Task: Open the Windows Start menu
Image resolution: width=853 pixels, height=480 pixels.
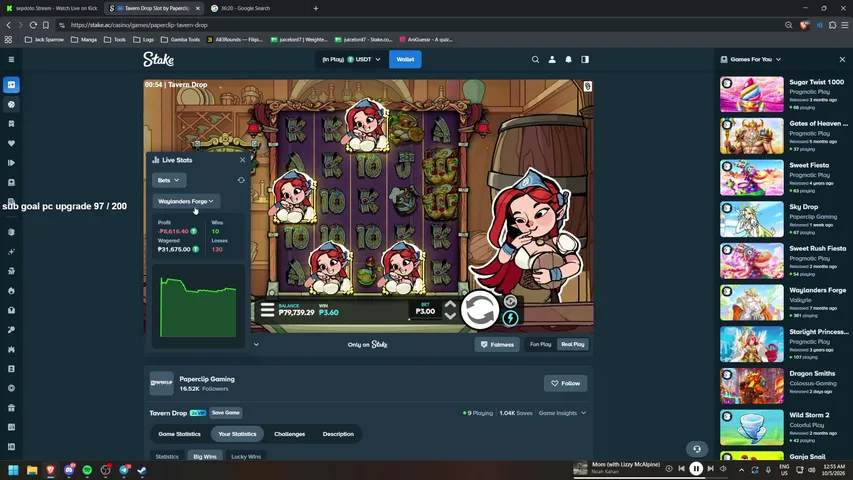Action: pos(14,470)
